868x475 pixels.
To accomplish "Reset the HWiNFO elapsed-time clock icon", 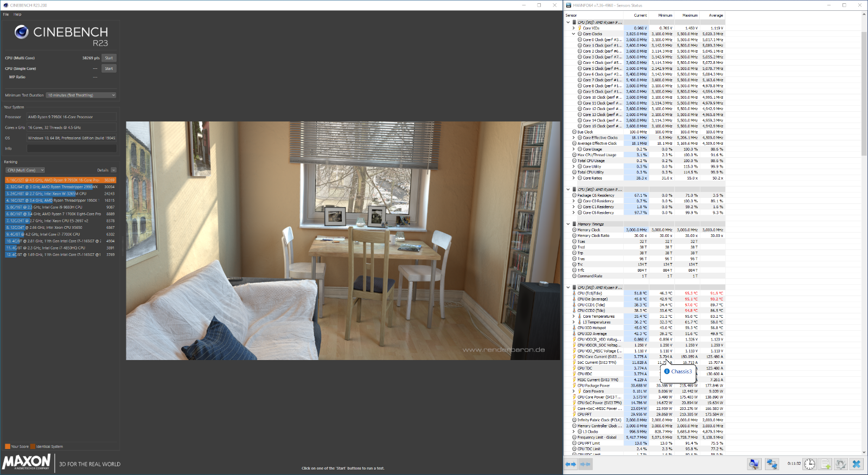I will coord(809,464).
